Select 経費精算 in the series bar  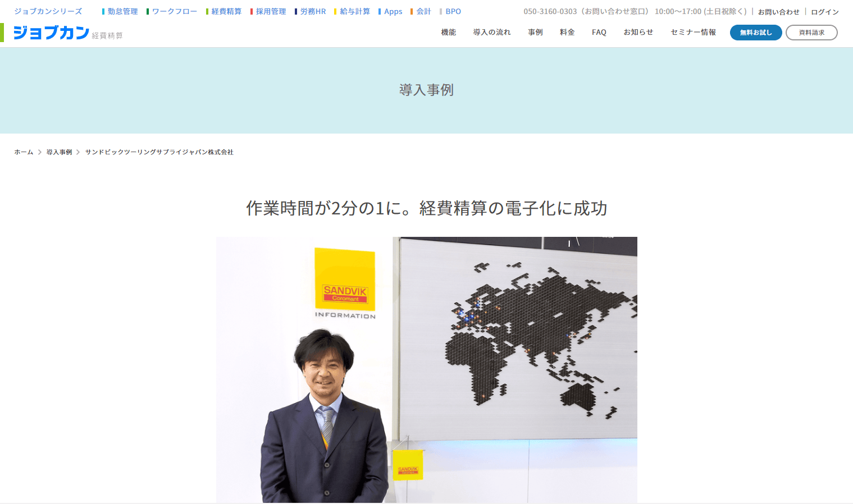tap(224, 11)
